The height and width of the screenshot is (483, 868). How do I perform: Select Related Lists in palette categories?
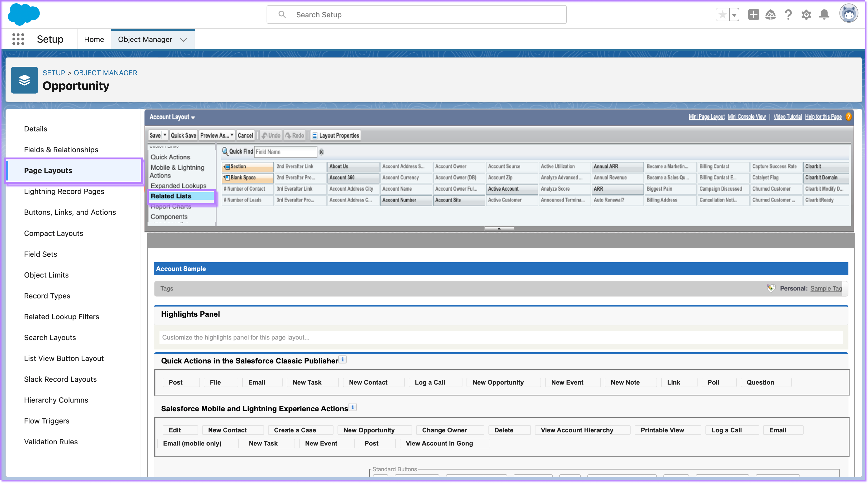(x=181, y=196)
